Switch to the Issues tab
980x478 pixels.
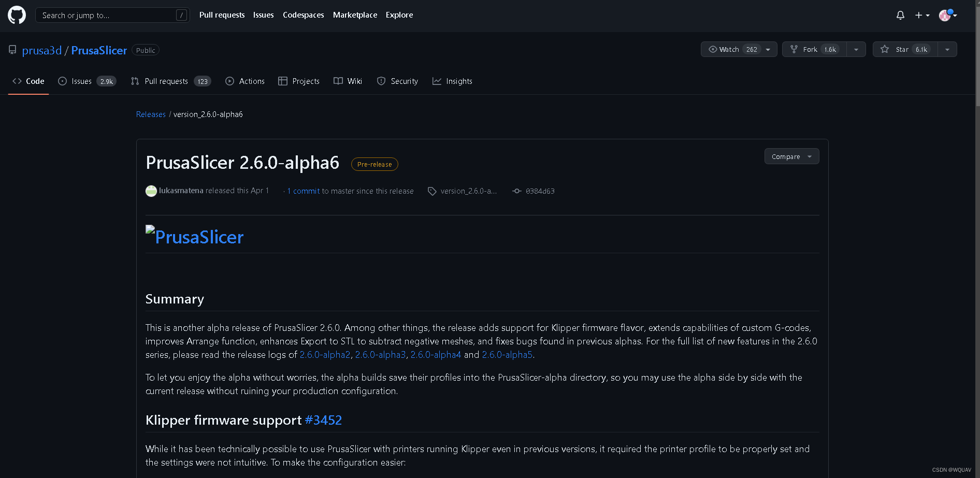[x=87, y=81]
